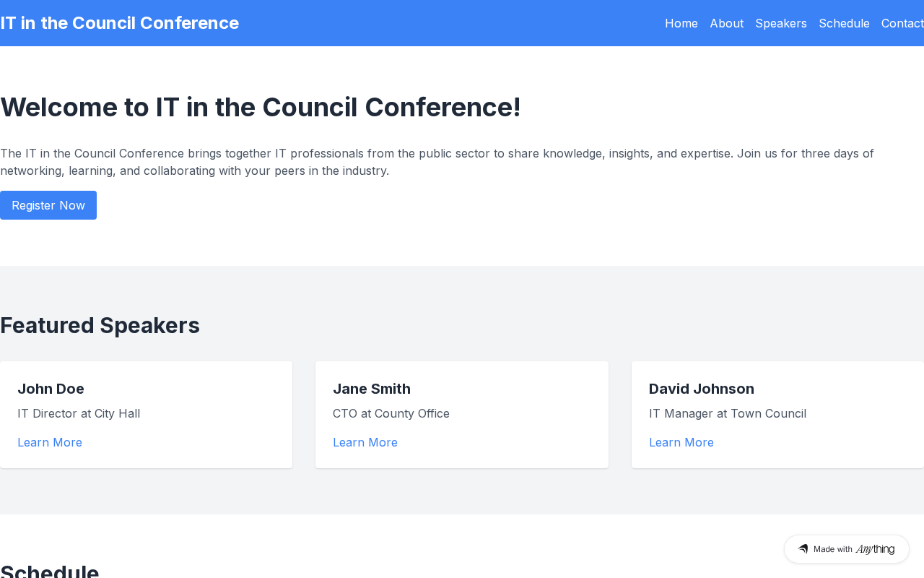
Task: Select the Jane Smith speaker name
Action: point(372,389)
